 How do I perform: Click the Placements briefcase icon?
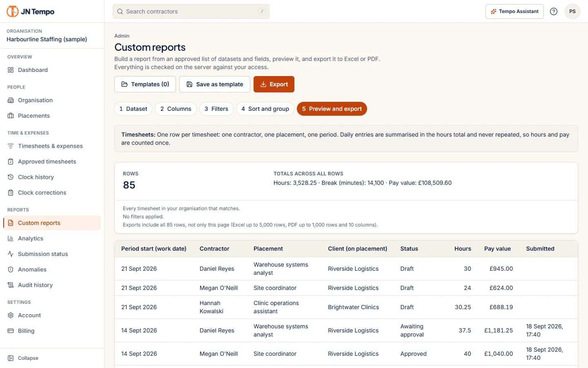[x=11, y=116]
